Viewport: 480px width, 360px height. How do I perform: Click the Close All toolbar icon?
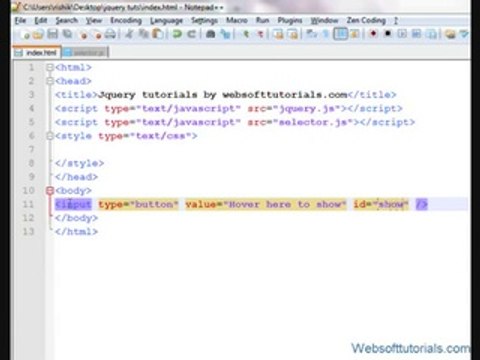click(97, 34)
